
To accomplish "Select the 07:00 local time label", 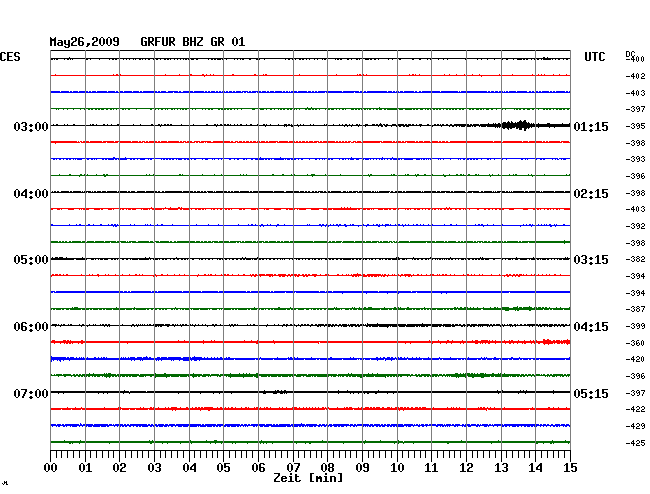I will (x=31, y=393).
